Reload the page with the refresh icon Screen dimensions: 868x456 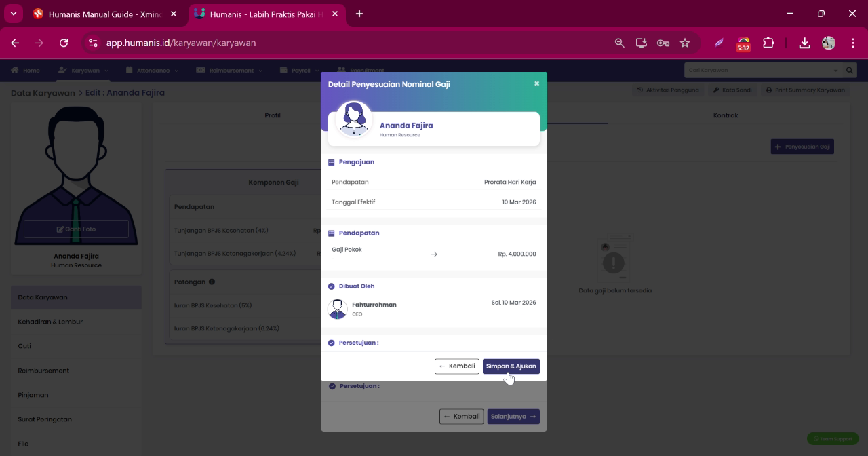64,43
